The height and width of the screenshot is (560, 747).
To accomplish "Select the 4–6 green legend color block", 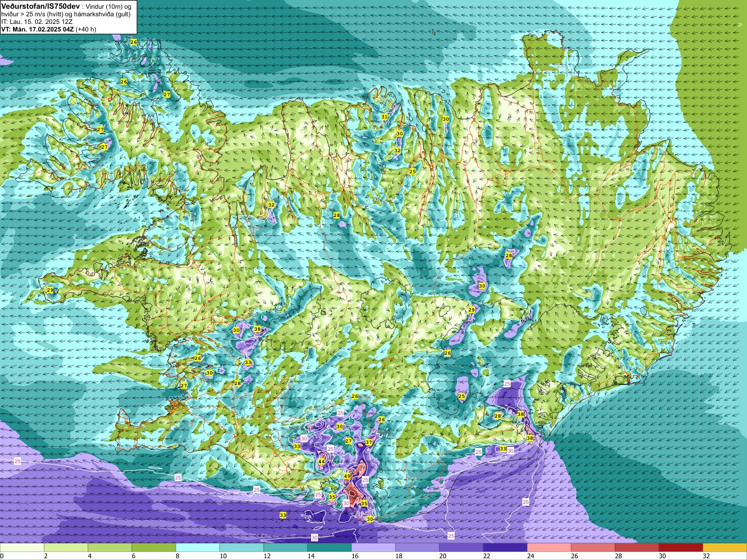I will tap(110, 548).
